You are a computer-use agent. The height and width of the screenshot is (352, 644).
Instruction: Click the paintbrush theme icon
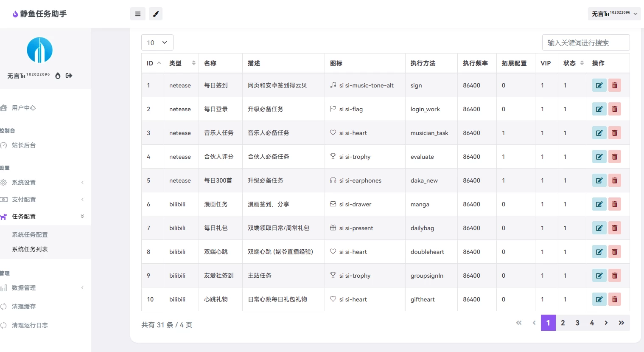156,14
